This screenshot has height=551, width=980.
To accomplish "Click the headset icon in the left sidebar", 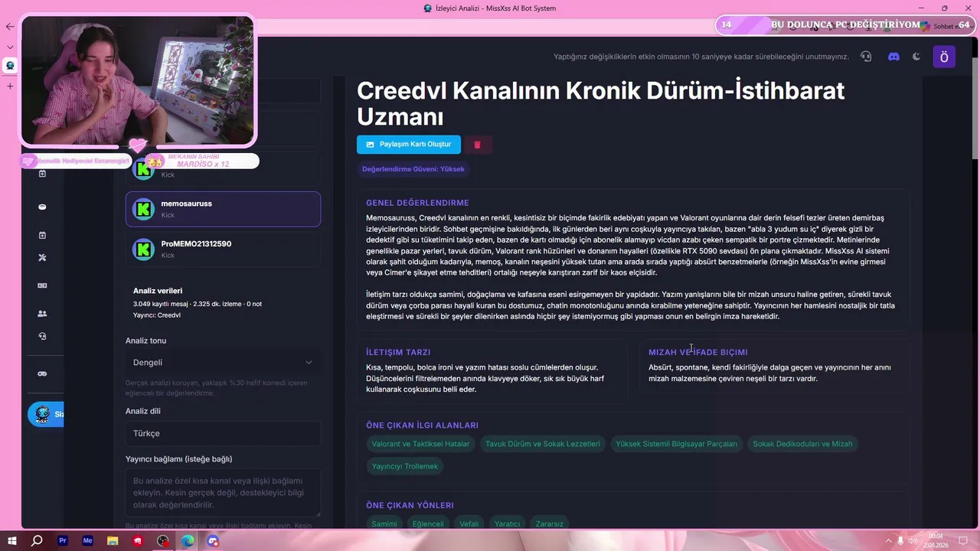I will pos(42,336).
